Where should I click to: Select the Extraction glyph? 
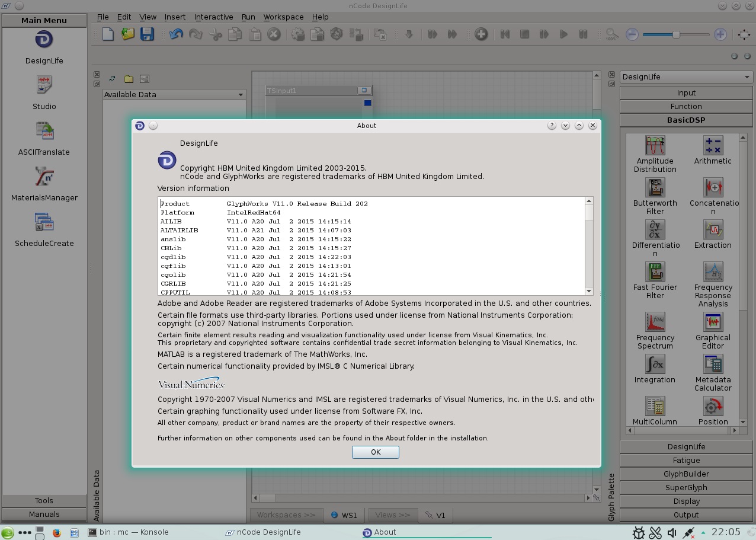[713, 234]
